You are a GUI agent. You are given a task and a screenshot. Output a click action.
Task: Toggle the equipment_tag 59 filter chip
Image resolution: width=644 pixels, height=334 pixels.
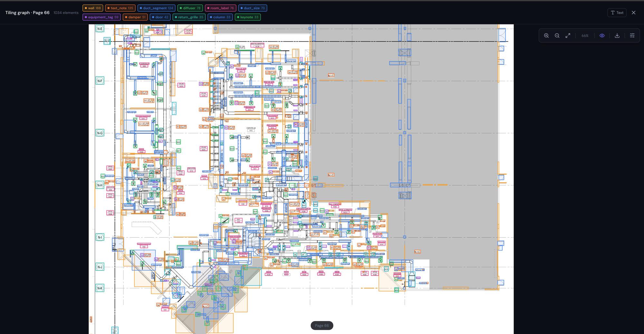102,17
